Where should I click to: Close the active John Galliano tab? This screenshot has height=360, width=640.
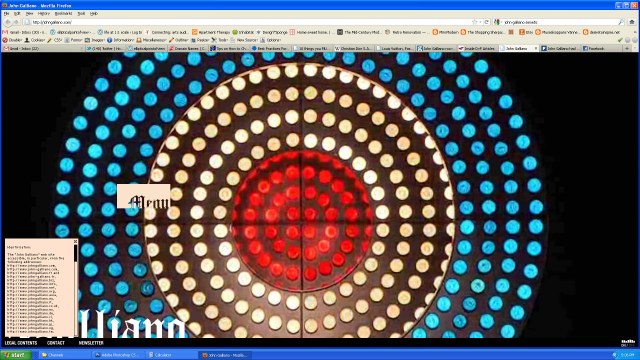coord(536,48)
